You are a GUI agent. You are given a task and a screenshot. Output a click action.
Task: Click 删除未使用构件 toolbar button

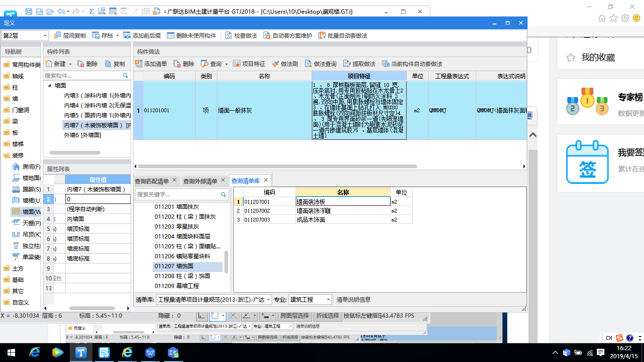(x=191, y=35)
